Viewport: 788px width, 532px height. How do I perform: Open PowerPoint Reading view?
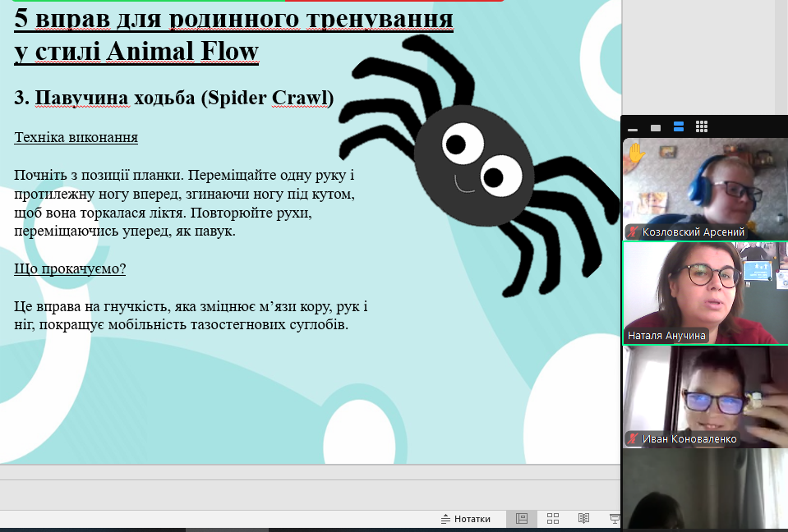pos(583,518)
